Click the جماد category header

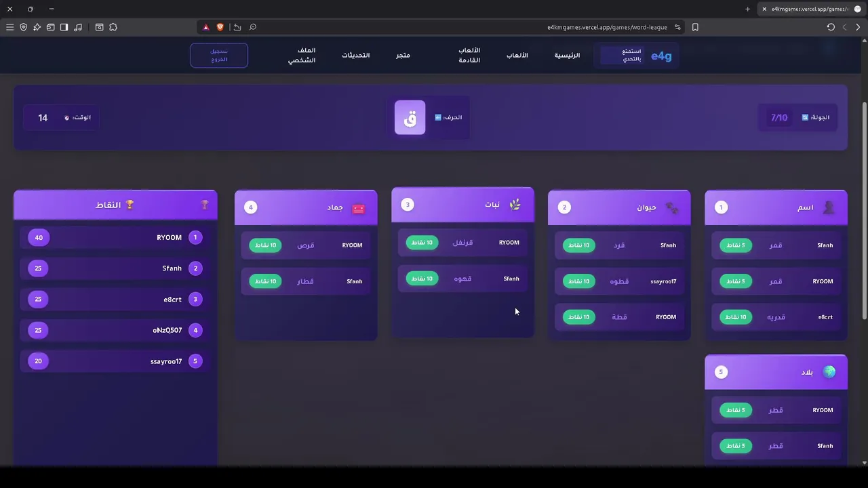coord(306,207)
